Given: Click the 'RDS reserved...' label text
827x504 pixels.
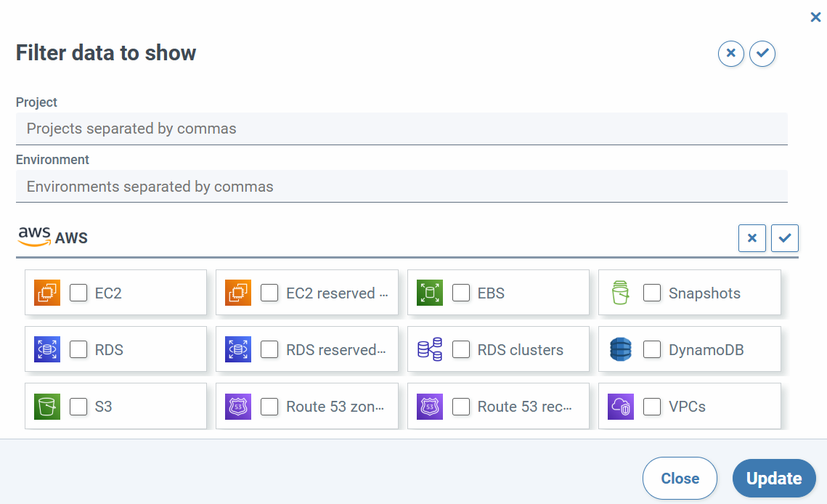Looking at the screenshot, I should coord(336,350).
